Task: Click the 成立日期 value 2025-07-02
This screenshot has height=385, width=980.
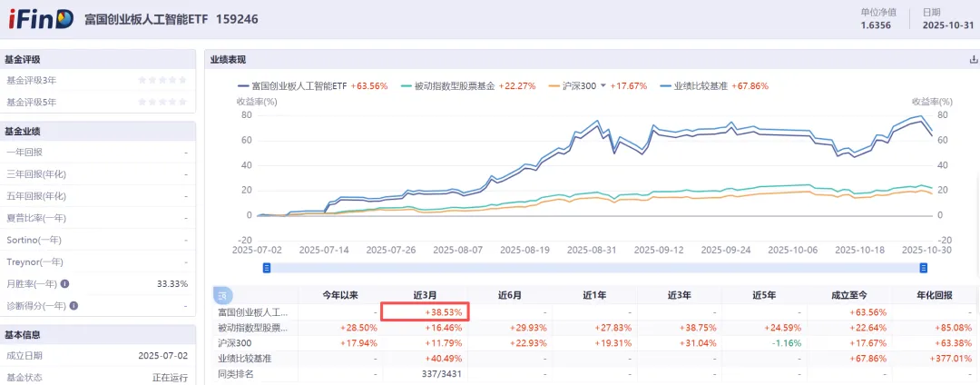Action: point(163,356)
